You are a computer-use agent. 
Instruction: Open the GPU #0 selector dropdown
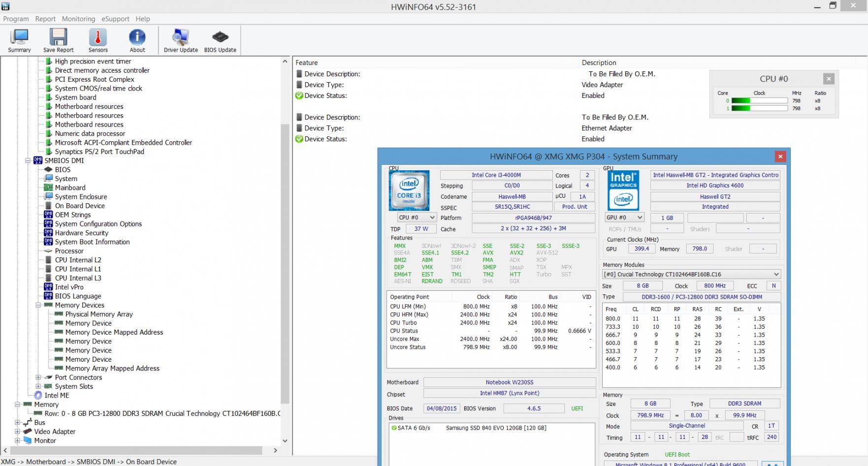[x=624, y=217]
